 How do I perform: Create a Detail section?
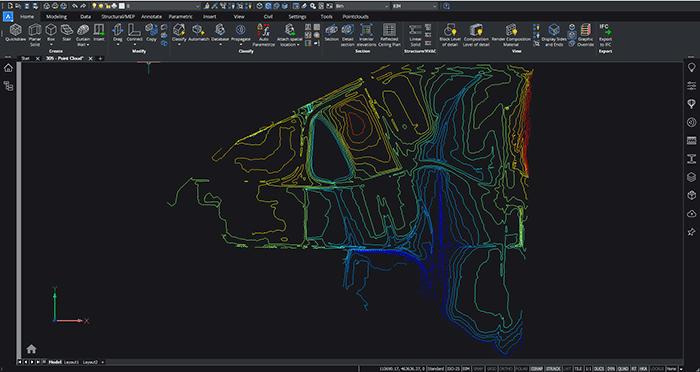point(348,35)
